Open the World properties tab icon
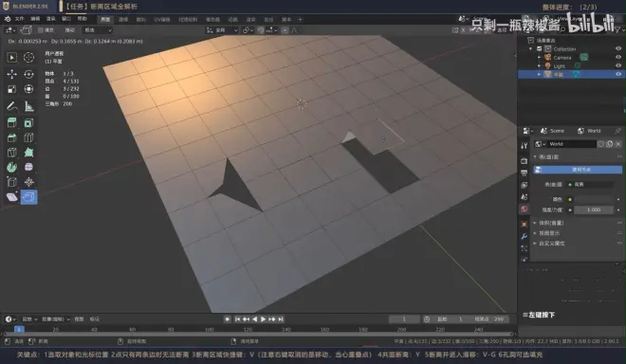 [525, 209]
